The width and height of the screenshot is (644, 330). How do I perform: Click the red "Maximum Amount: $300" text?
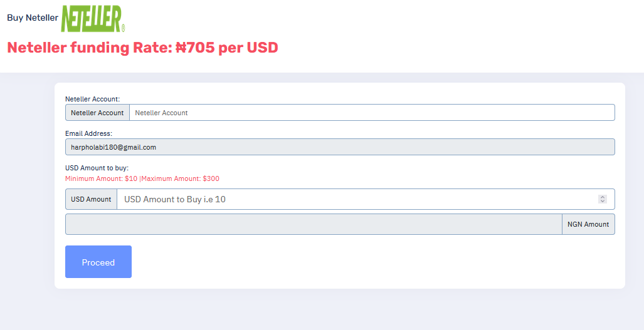click(181, 178)
